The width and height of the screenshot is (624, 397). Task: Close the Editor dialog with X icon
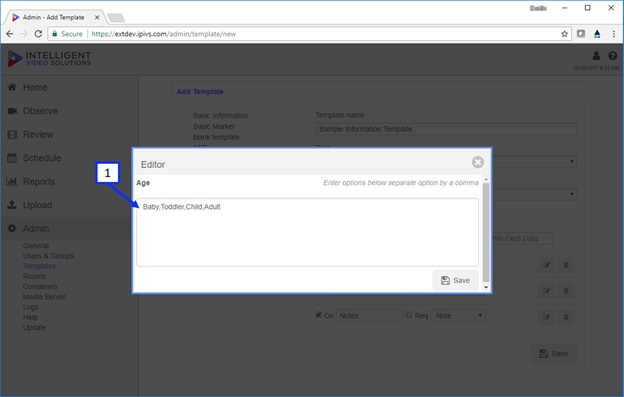click(478, 162)
